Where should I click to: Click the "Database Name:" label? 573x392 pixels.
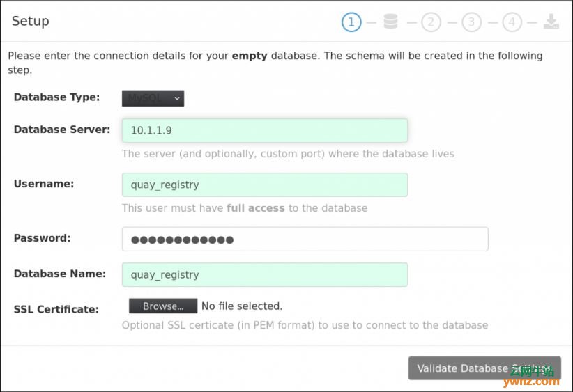pos(60,274)
